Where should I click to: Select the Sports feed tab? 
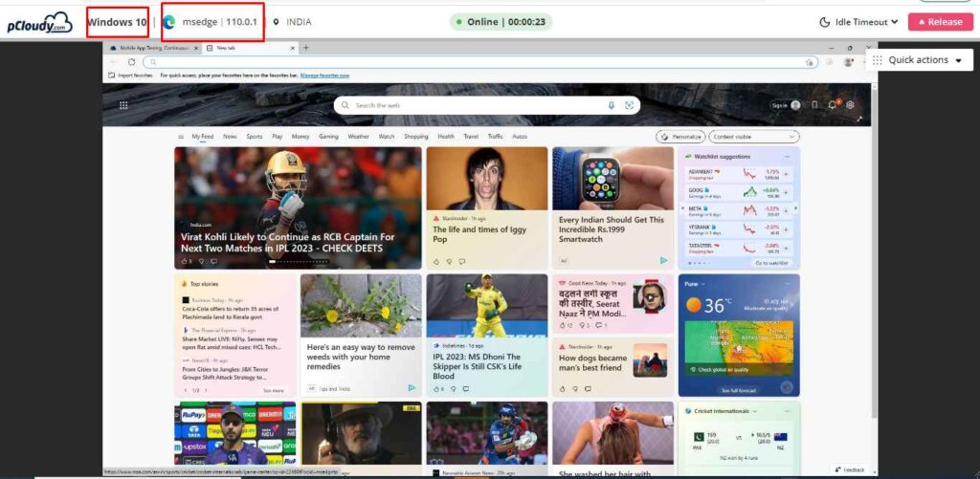point(255,136)
